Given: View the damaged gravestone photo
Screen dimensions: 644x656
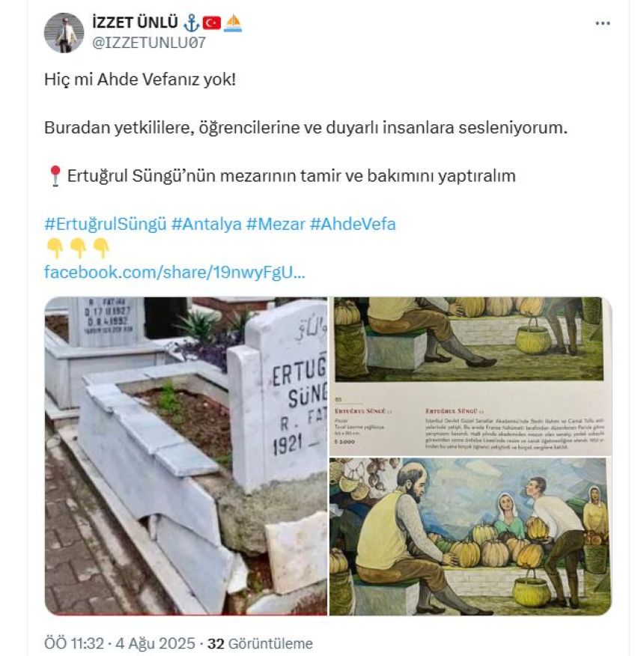Looking at the screenshot, I should 186,456.
